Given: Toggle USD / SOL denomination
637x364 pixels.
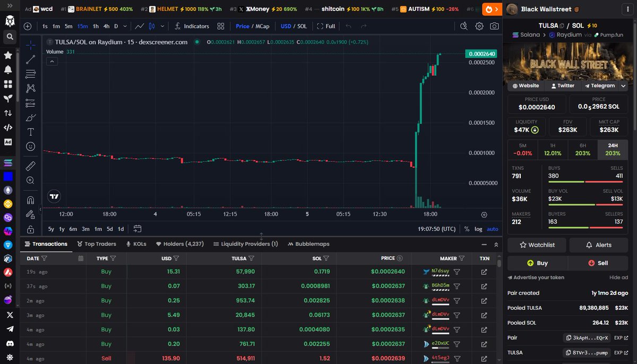Looking at the screenshot, I should tap(294, 26).
